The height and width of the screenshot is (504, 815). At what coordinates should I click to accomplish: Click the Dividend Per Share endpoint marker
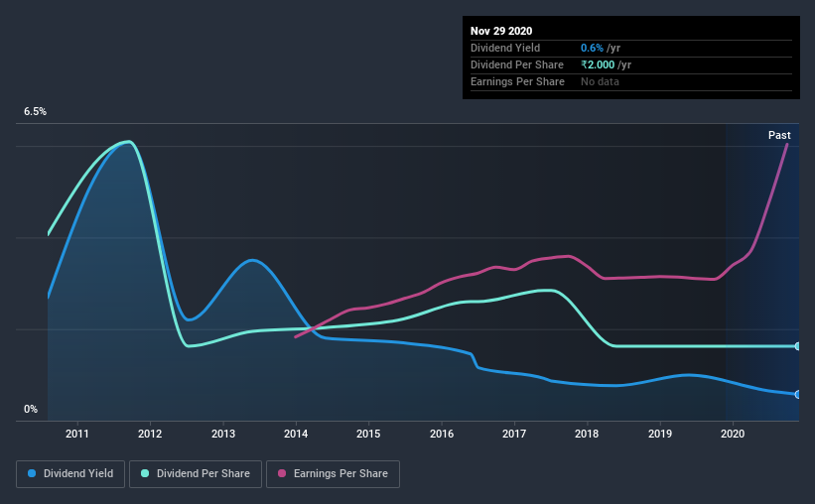[797, 346]
